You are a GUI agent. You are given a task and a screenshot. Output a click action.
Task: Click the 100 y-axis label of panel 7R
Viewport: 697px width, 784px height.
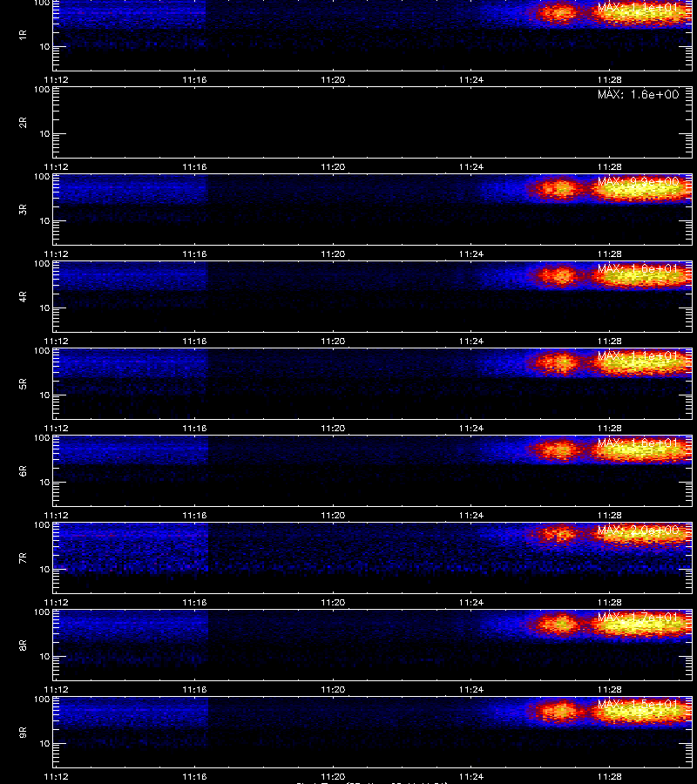[x=42, y=525]
